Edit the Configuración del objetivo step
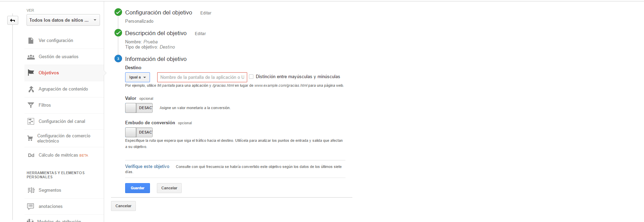The width and height of the screenshot is (644, 222). coord(206,13)
